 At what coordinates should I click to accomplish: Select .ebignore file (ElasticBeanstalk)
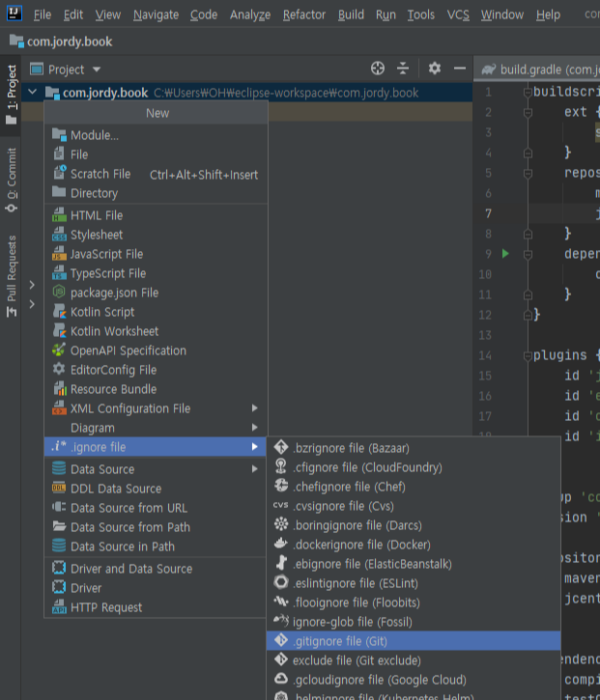pos(414,564)
